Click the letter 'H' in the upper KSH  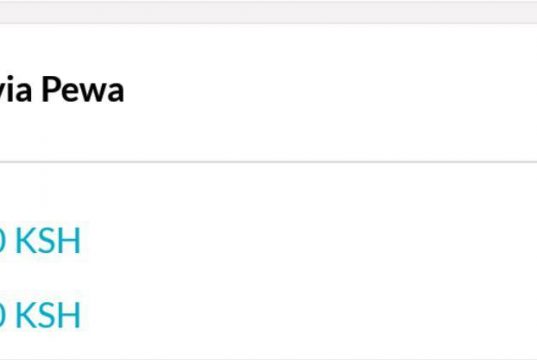coord(70,241)
